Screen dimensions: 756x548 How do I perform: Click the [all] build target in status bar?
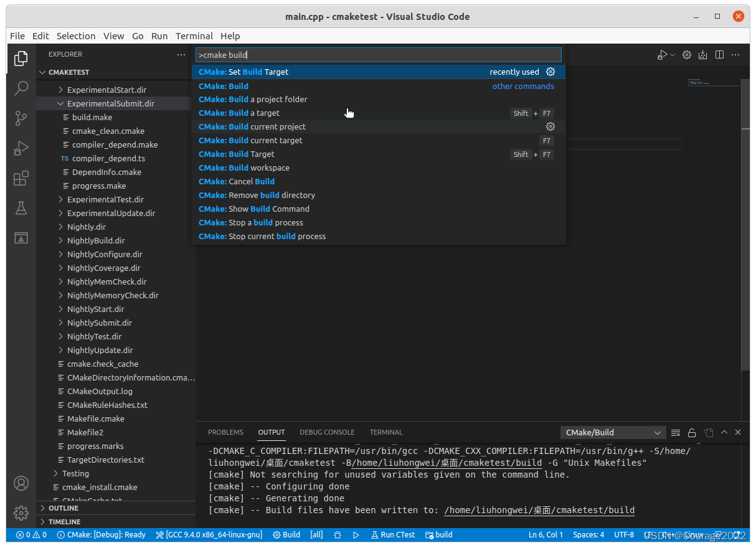click(316, 535)
